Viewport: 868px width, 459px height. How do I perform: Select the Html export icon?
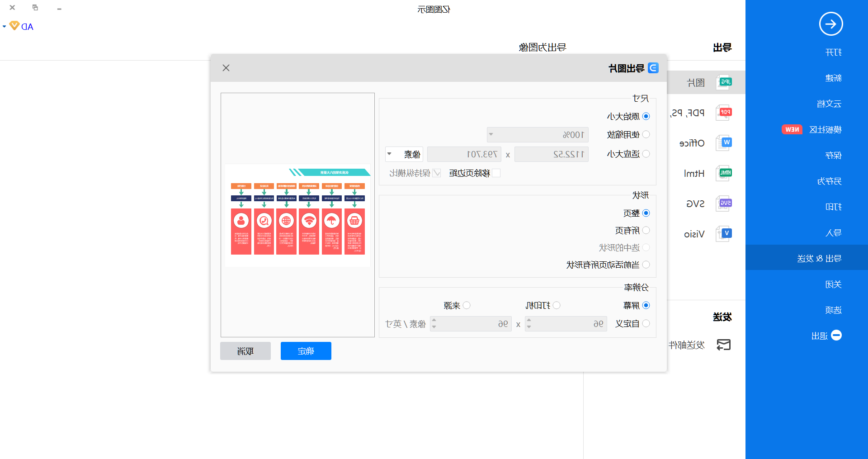click(724, 173)
